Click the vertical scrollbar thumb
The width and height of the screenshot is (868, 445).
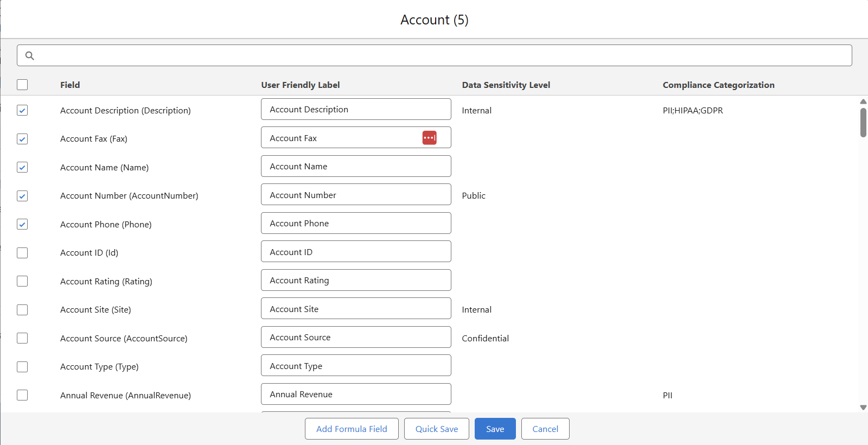[x=863, y=123]
